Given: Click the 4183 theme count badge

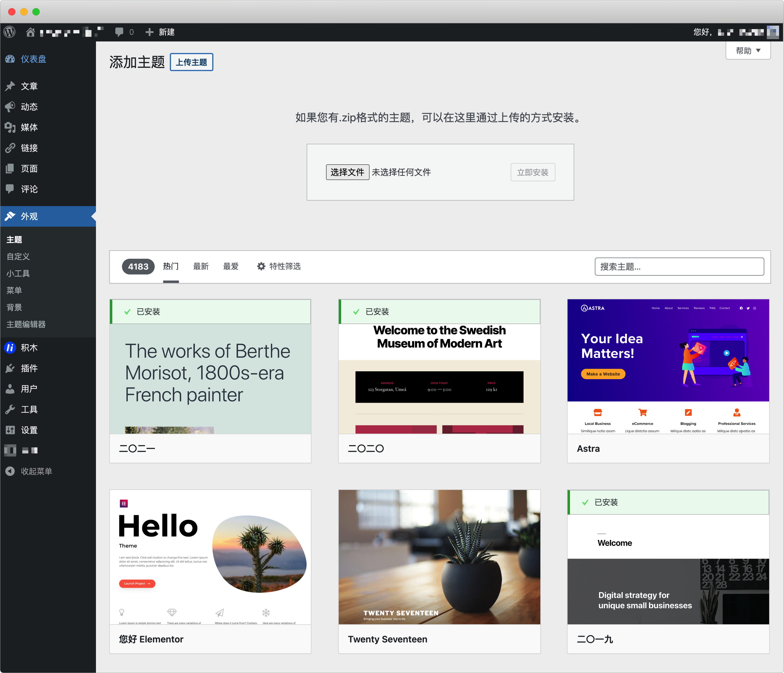Looking at the screenshot, I should click(138, 267).
